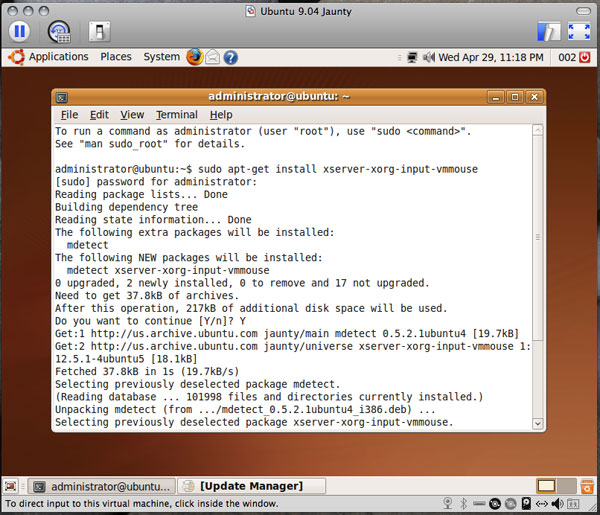
Task: Switch to Unity view in VMware toolbar
Action: click(x=549, y=31)
